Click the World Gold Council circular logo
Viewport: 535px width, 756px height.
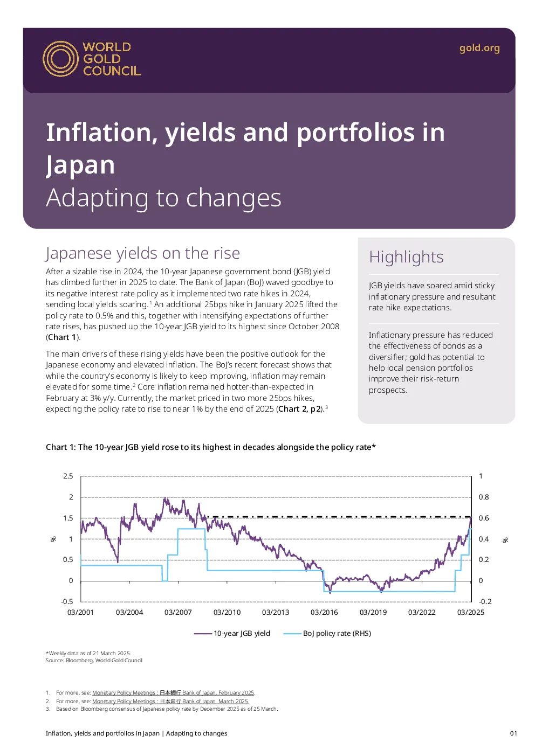click(x=61, y=59)
